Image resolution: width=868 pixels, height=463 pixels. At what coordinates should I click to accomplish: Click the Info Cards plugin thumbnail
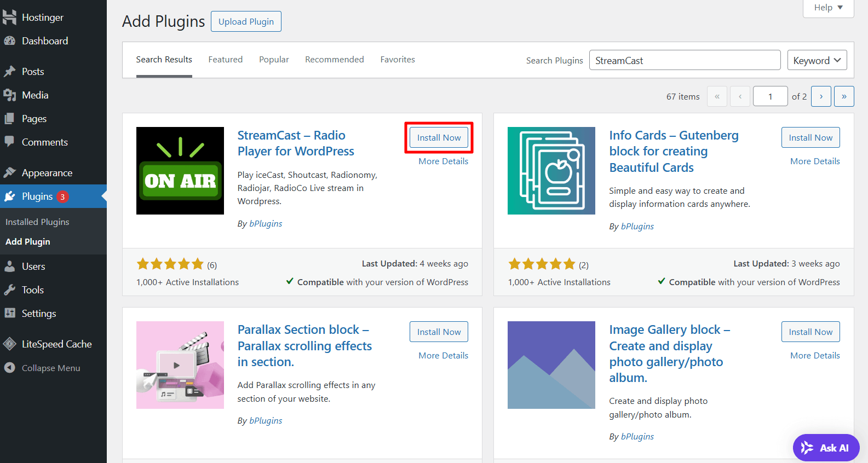pos(551,171)
